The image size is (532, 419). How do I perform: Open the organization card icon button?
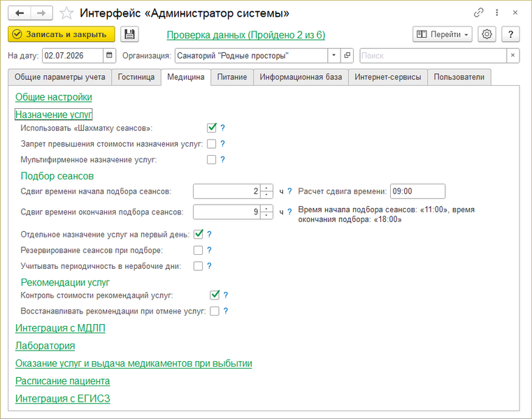347,56
